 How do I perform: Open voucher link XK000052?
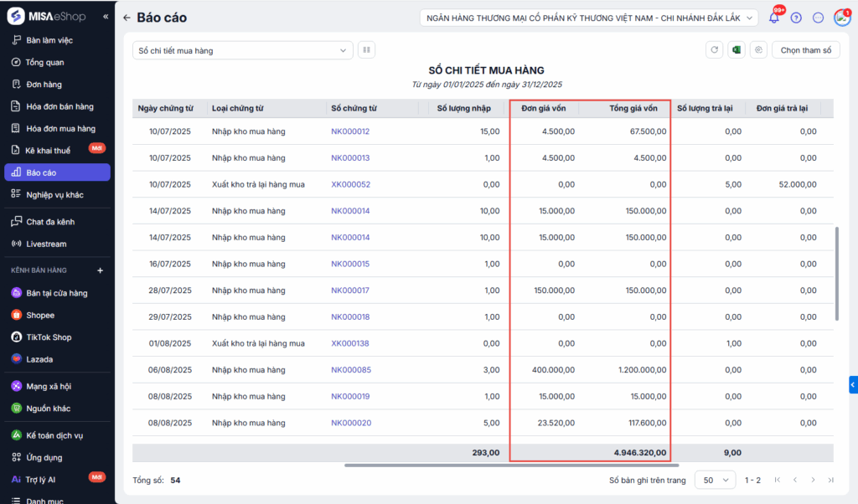click(x=350, y=184)
